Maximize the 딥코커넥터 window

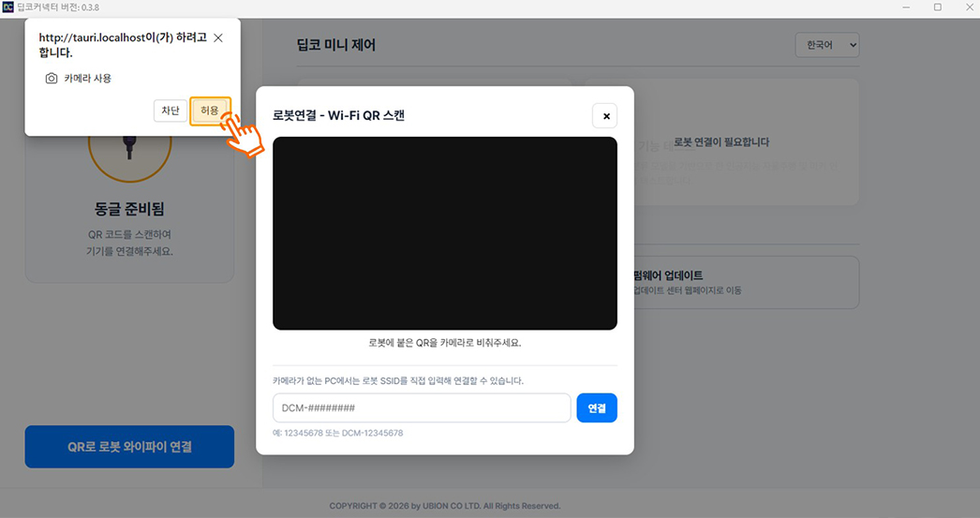tap(938, 7)
